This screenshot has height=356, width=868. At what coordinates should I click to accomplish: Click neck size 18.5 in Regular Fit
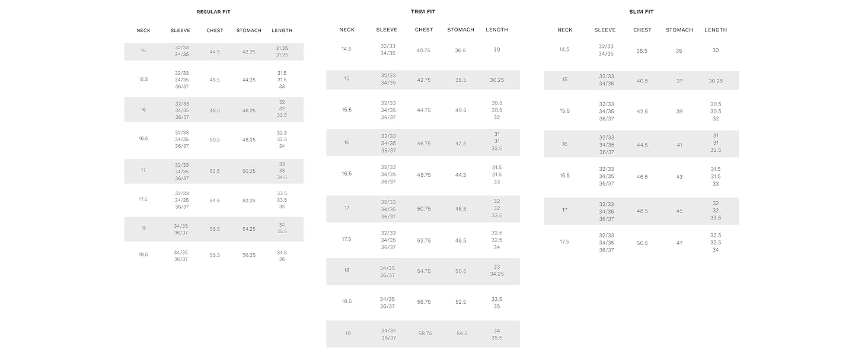pos(143,255)
